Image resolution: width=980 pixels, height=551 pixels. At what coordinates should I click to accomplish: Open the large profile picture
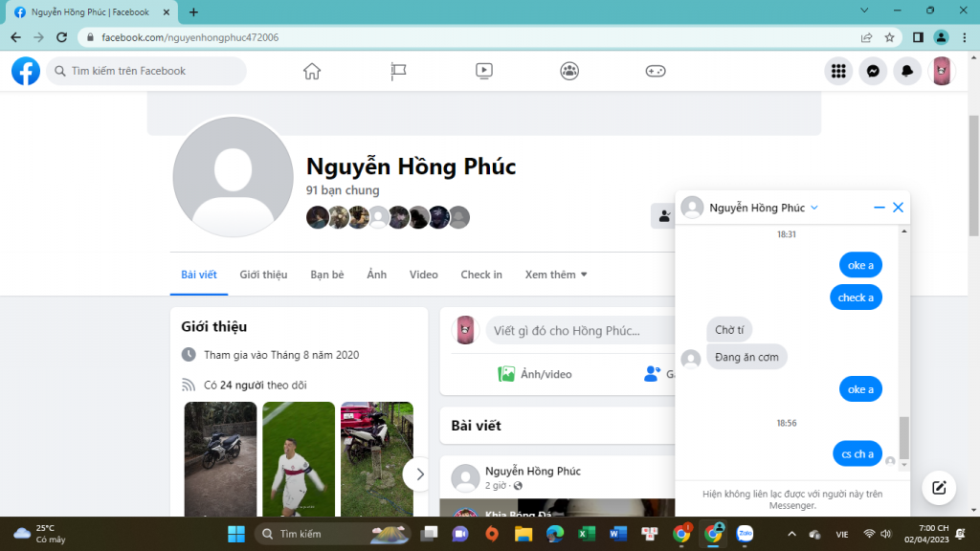(x=234, y=177)
